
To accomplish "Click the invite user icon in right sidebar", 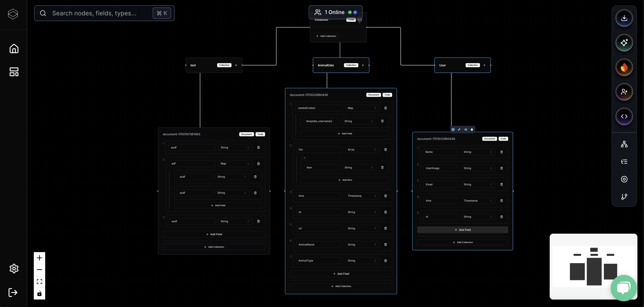I will [x=624, y=92].
